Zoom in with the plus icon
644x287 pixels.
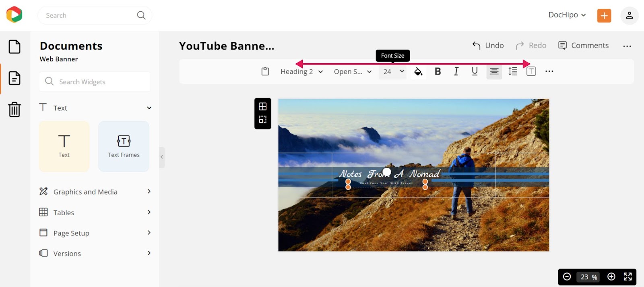[611, 277]
